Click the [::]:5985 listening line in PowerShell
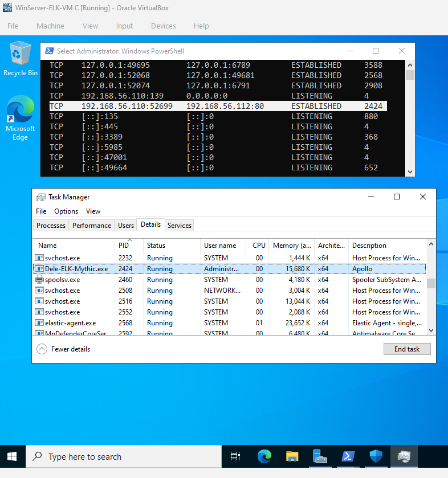448x478 pixels. (x=209, y=147)
